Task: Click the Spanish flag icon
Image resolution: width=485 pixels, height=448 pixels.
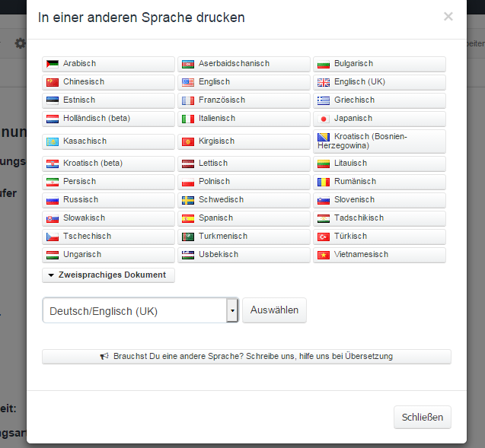Action: 188,218
